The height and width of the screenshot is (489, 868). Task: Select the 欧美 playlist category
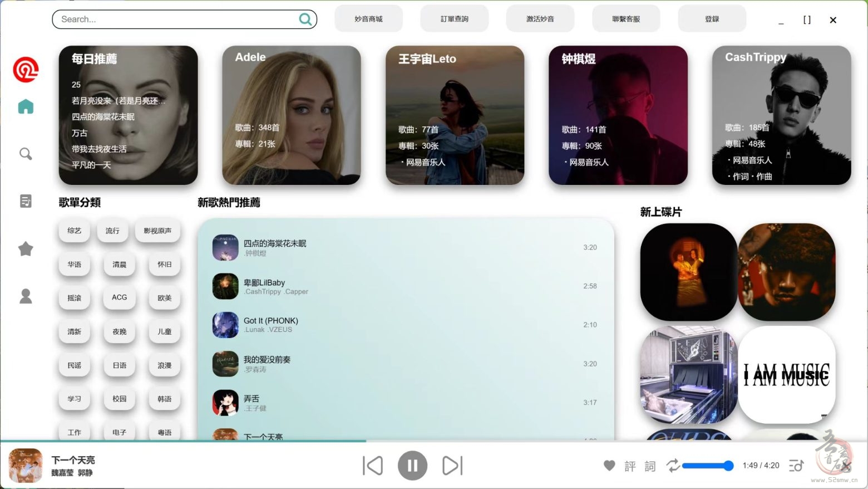(x=165, y=298)
